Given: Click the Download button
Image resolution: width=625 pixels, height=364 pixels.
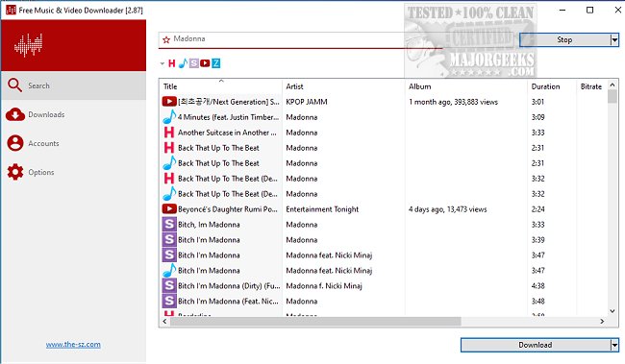Looking at the screenshot, I should (x=536, y=345).
